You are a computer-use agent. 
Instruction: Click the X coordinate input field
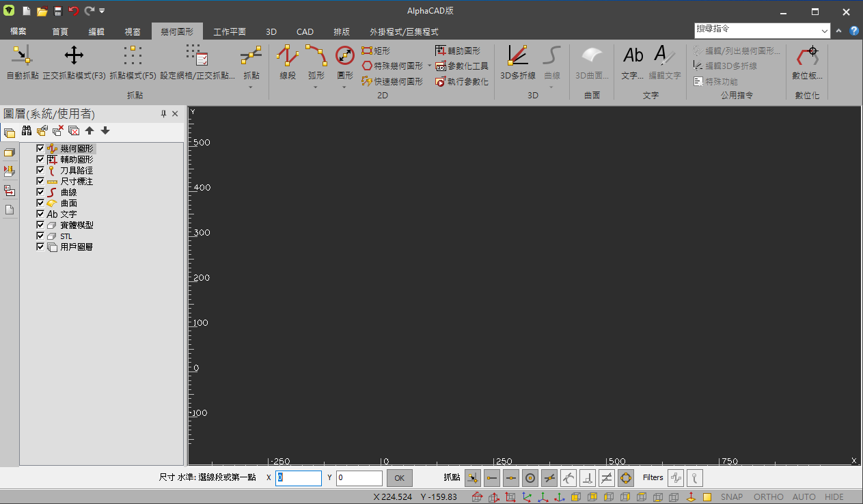click(299, 478)
